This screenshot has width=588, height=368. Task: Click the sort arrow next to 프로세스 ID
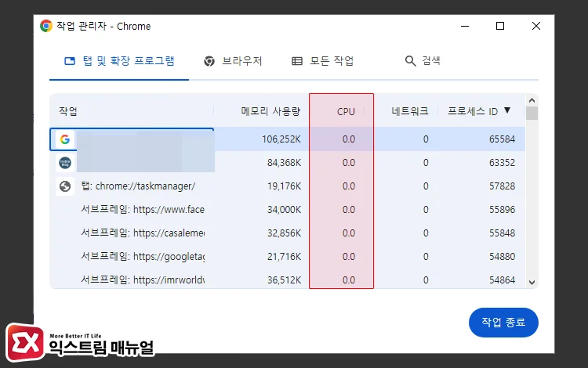(x=507, y=110)
